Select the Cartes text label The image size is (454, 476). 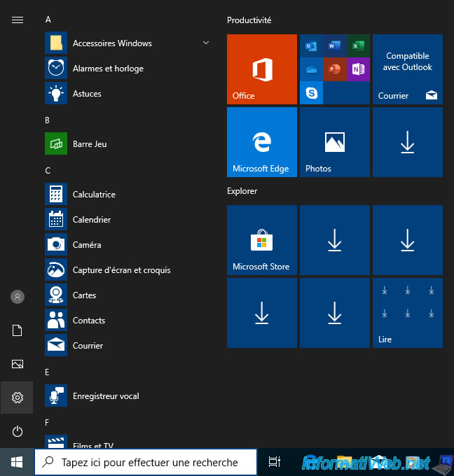tap(85, 295)
